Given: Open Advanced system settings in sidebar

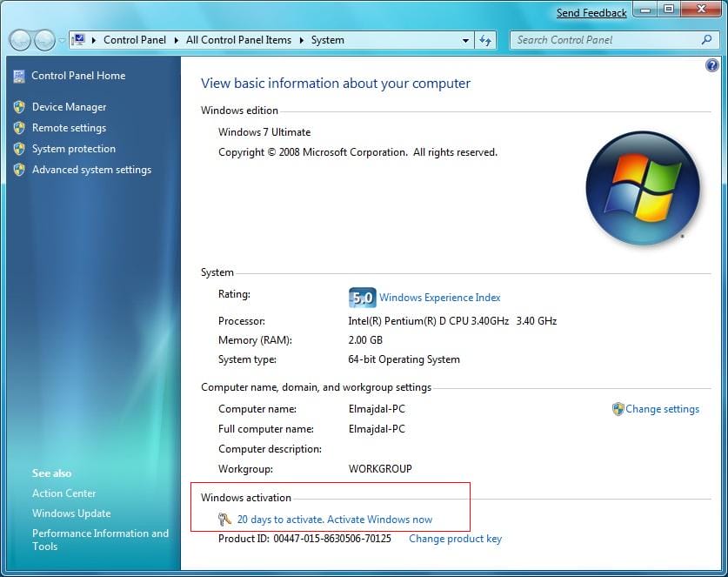Looking at the screenshot, I should [91, 170].
